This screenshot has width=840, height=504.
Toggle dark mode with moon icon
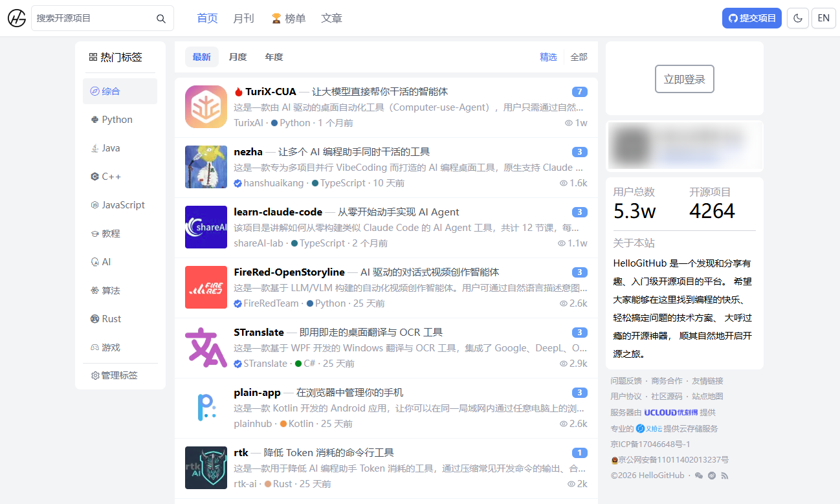(x=797, y=18)
